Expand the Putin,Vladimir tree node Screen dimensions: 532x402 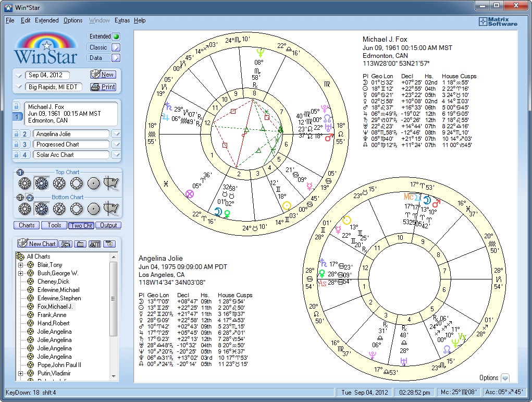click(20, 373)
